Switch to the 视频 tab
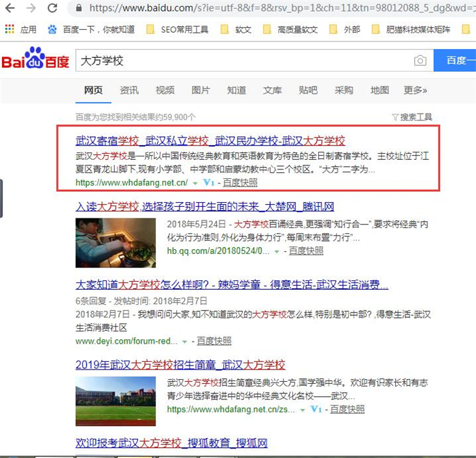Screen dimensions: 476x458 click(x=165, y=91)
